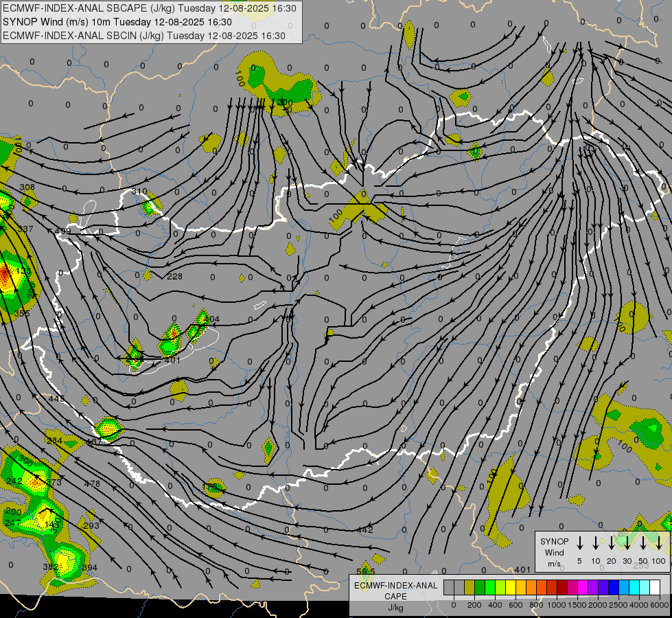Click the 1000 tick on CAPE scale

click(x=557, y=605)
